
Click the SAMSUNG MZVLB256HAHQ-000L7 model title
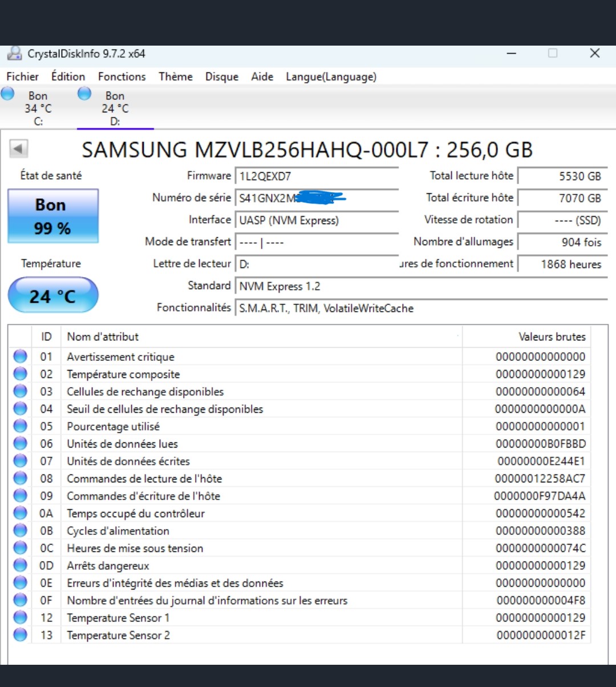307,150
